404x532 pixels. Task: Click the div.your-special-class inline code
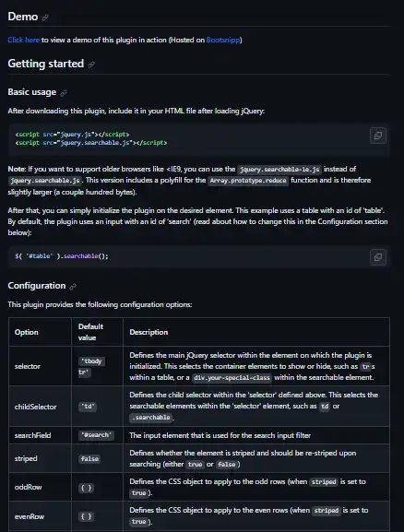(x=232, y=378)
